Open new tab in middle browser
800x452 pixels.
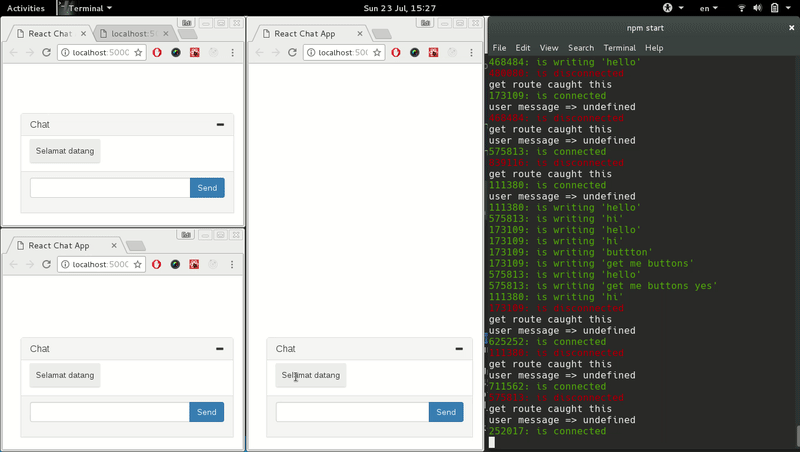click(x=382, y=34)
